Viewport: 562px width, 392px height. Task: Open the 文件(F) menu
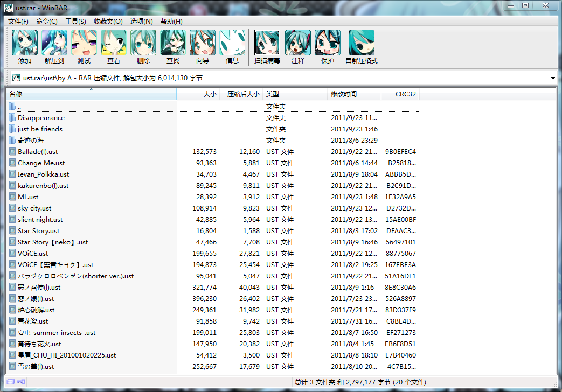coord(18,22)
